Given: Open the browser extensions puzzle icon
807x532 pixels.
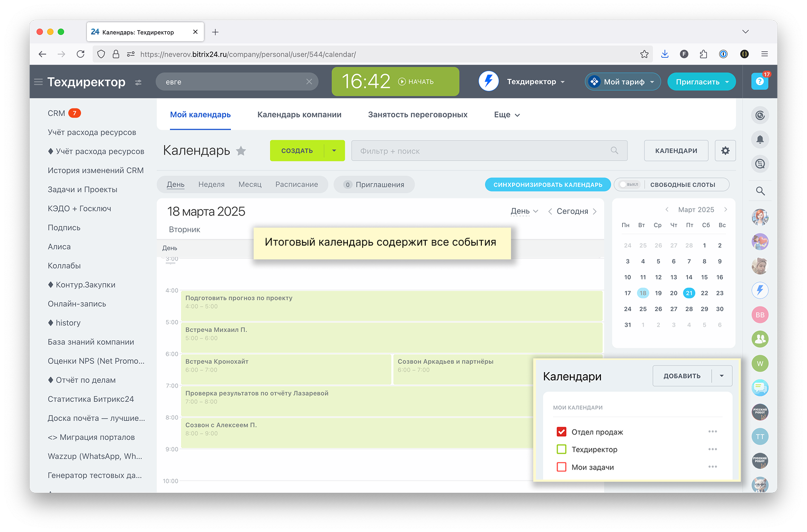Looking at the screenshot, I should [704, 54].
